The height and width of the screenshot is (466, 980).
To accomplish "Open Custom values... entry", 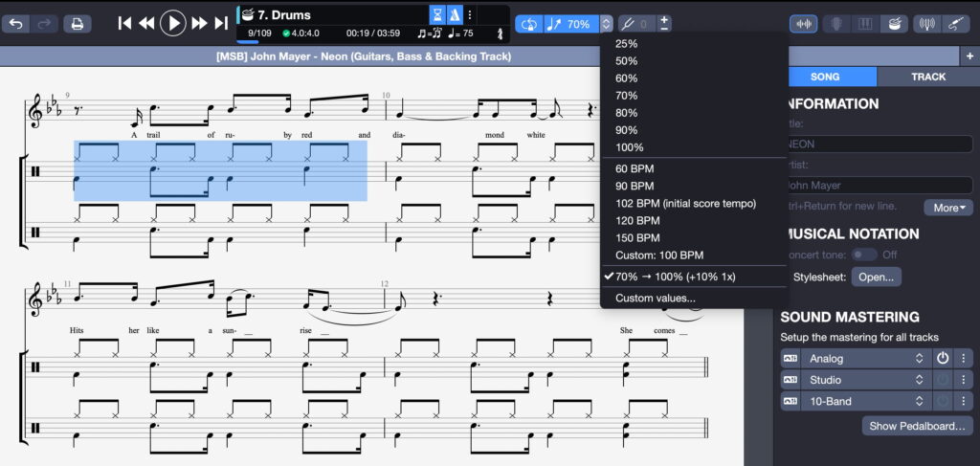I will coord(694,298).
